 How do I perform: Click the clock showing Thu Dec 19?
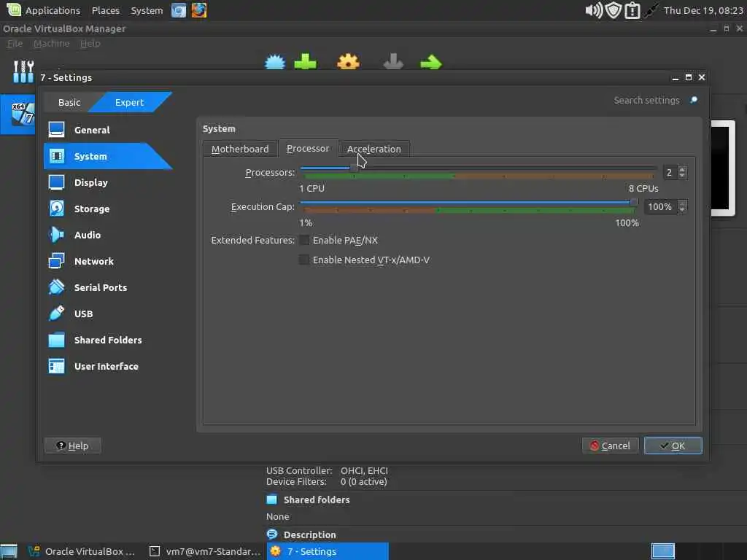[x=703, y=10]
